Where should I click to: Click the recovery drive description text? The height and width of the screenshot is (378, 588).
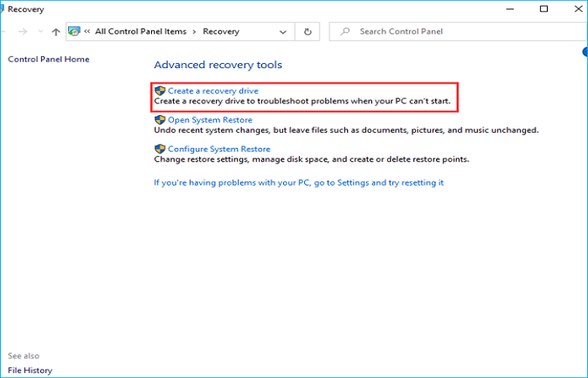tap(302, 102)
